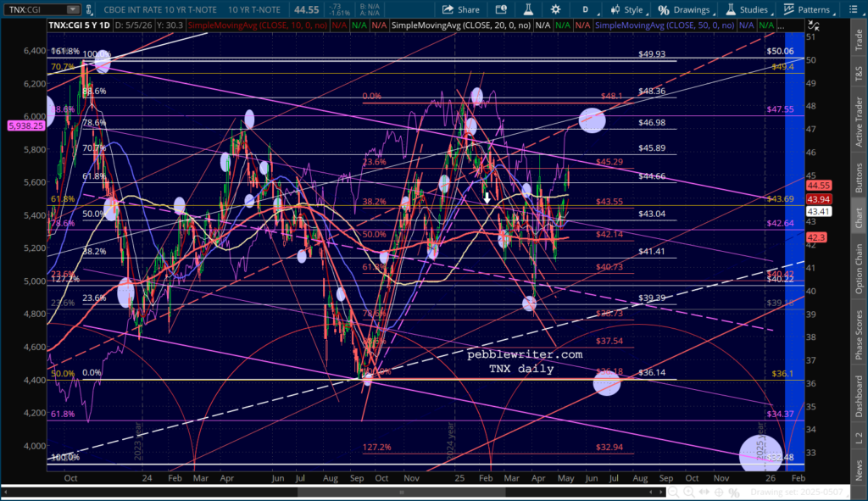868x501 pixels.
Task: Click the red 42.3 right axis price label
Action: coord(816,237)
